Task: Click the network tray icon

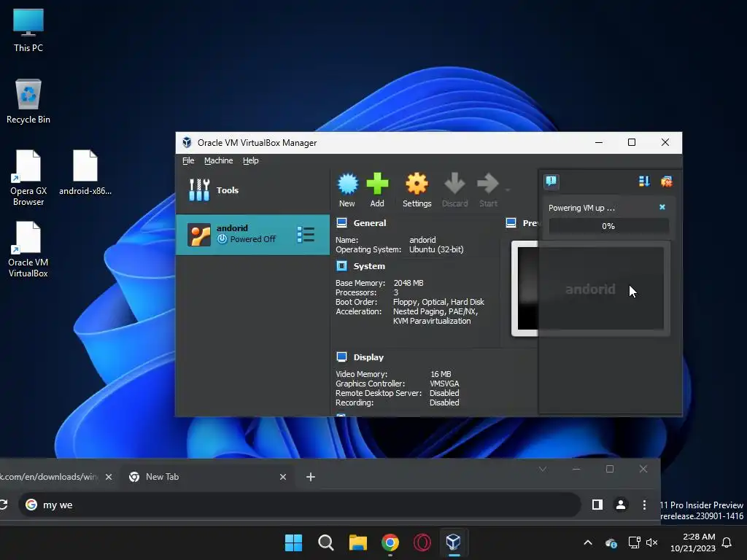Action: (634, 542)
